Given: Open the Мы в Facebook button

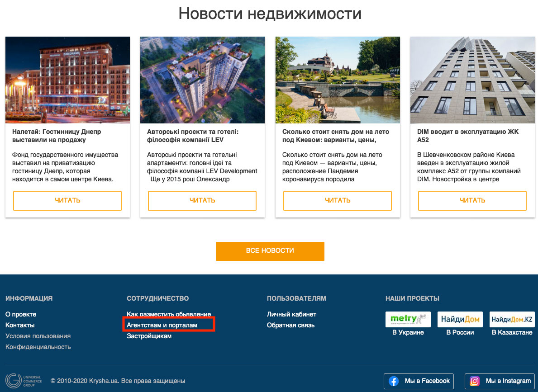Looking at the screenshot, I should coord(419,381).
